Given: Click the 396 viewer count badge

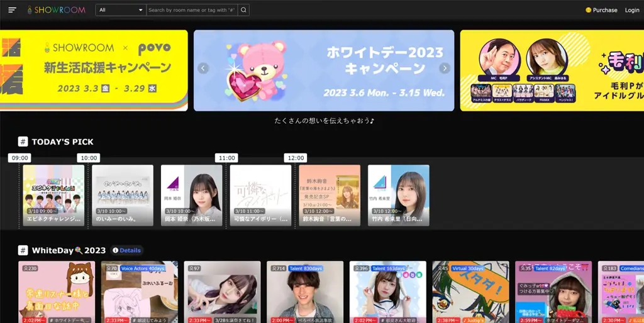Looking at the screenshot, I should pos(362,268).
